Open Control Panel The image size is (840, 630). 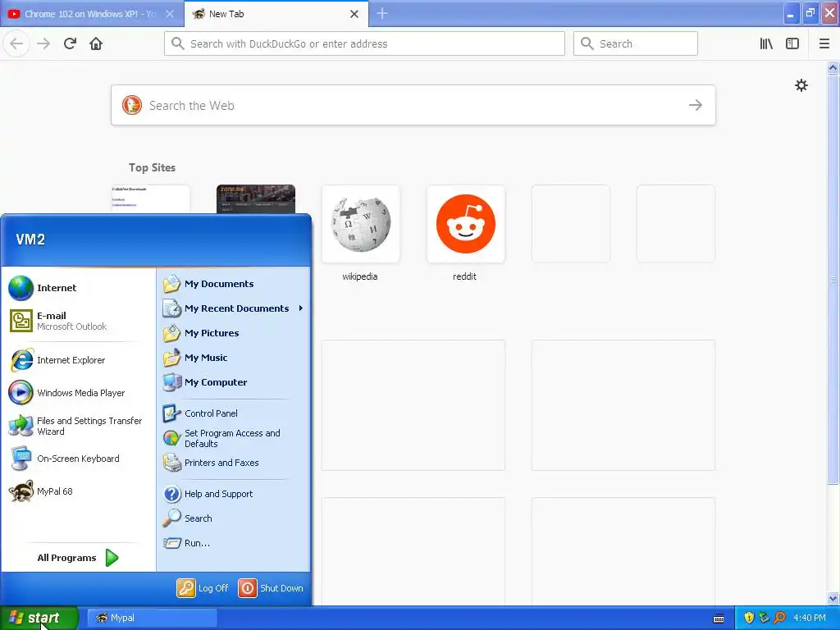[x=234, y=413]
